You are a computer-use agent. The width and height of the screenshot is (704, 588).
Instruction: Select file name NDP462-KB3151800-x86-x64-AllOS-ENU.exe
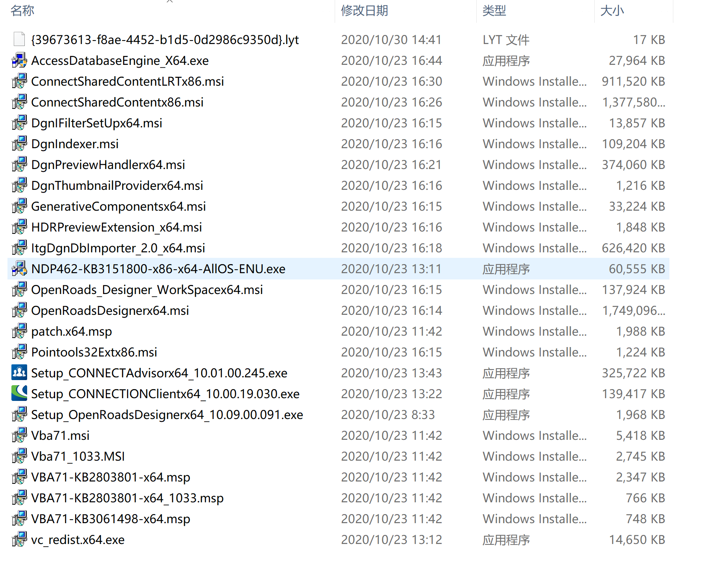pyautogui.click(x=158, y=269)
